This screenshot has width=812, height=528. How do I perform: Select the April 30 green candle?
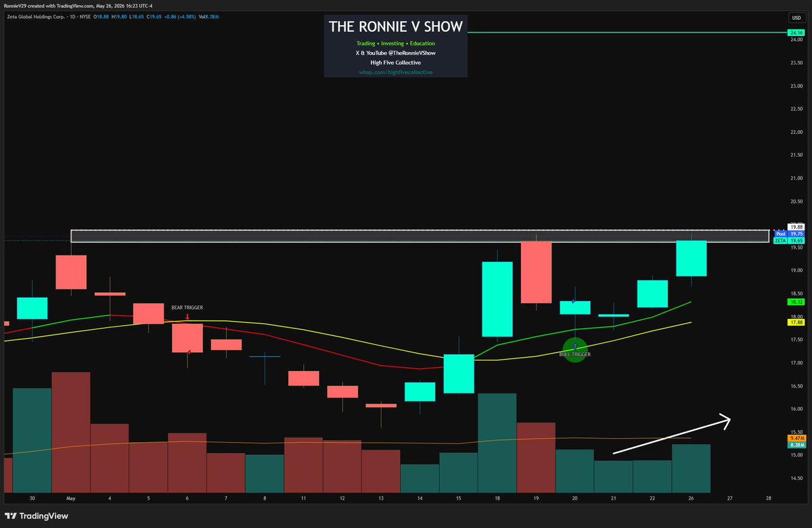coord(32,308)
